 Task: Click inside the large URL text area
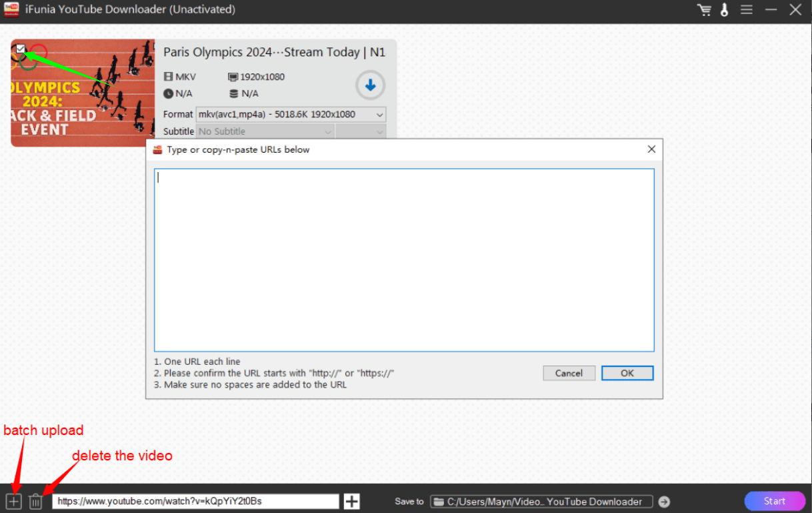pos(404,260)
